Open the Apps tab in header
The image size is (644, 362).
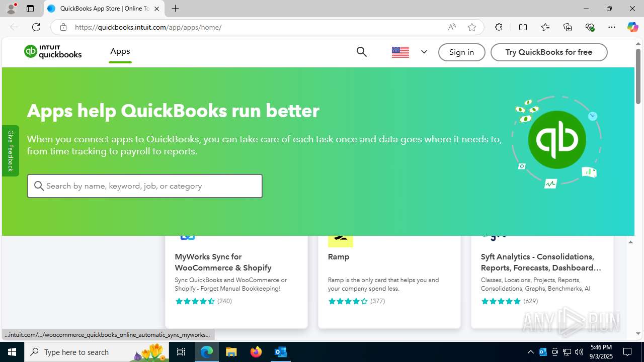point(120,51)
